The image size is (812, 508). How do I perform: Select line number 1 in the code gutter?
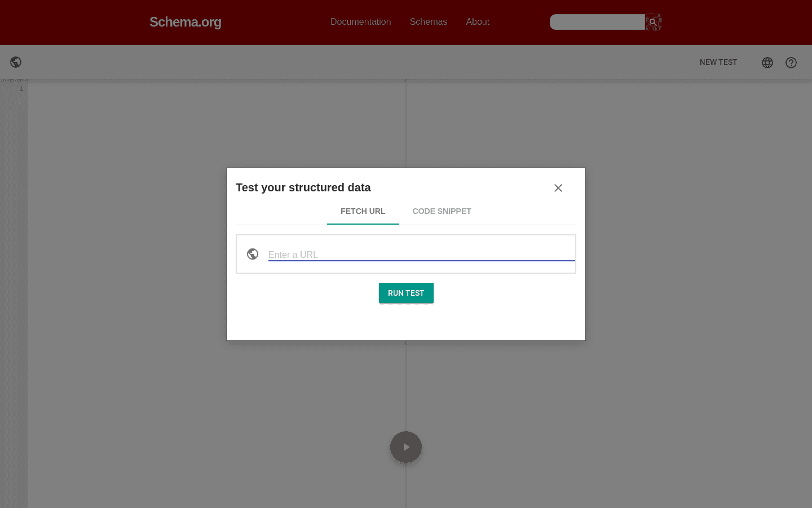click(21, 88)
